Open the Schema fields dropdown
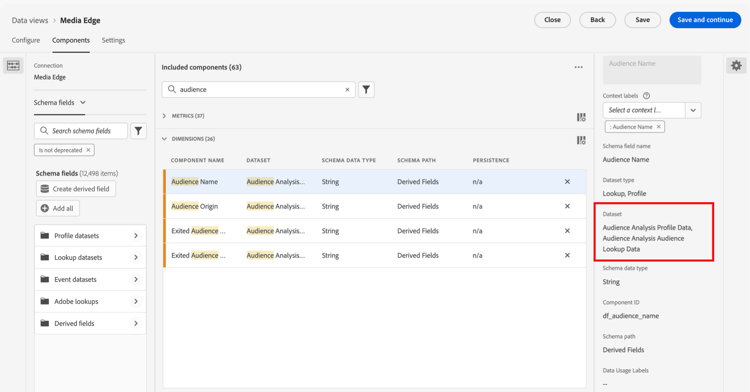This screenshot has height=392, width=750. click(x=60, y=102)
